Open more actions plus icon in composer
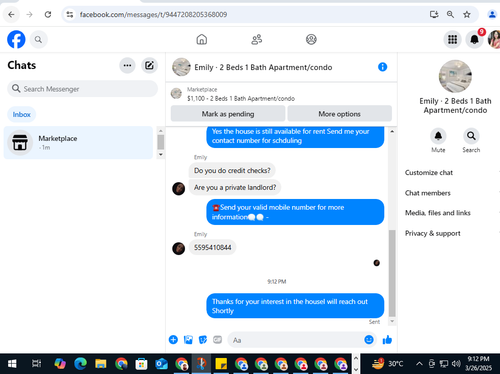 (173, 340)
